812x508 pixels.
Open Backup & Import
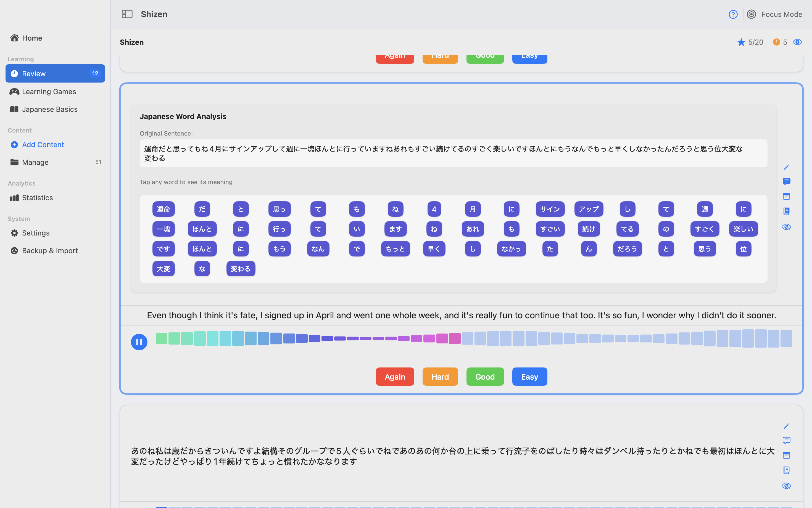(x=55, y=251)
